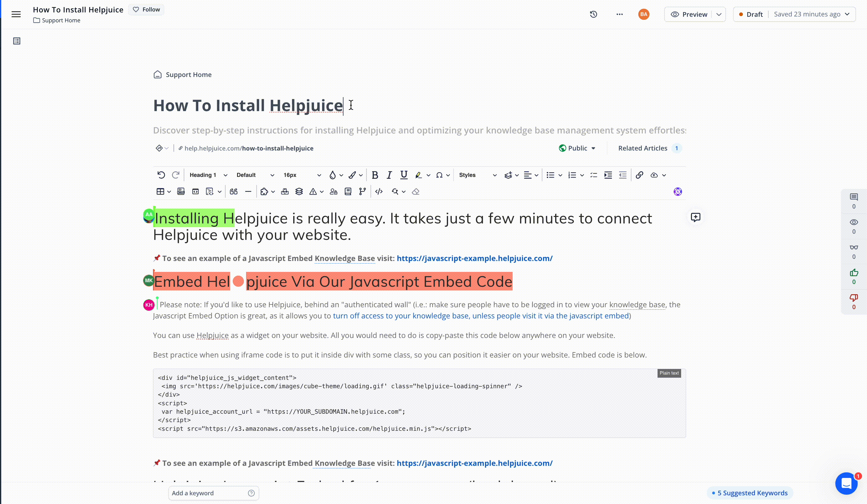
Task: Open the cloud upload media button
Action: pos(654,175)
